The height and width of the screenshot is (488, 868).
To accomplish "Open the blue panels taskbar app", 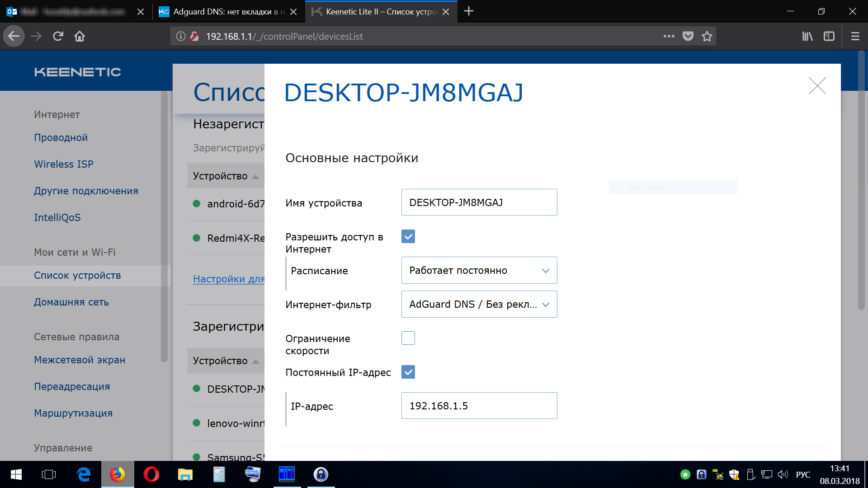I will point(287,474).
